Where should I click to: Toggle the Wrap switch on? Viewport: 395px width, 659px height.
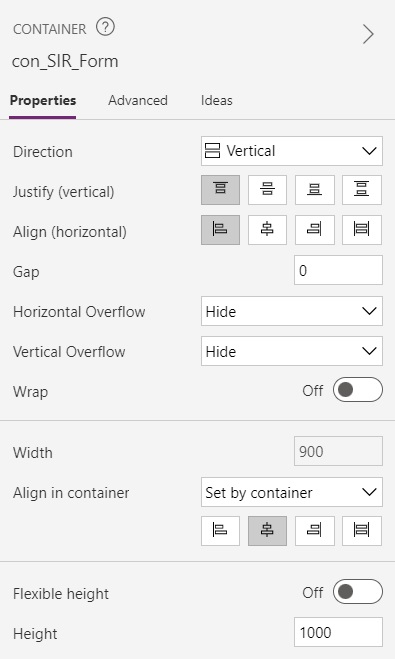point(358,390)
